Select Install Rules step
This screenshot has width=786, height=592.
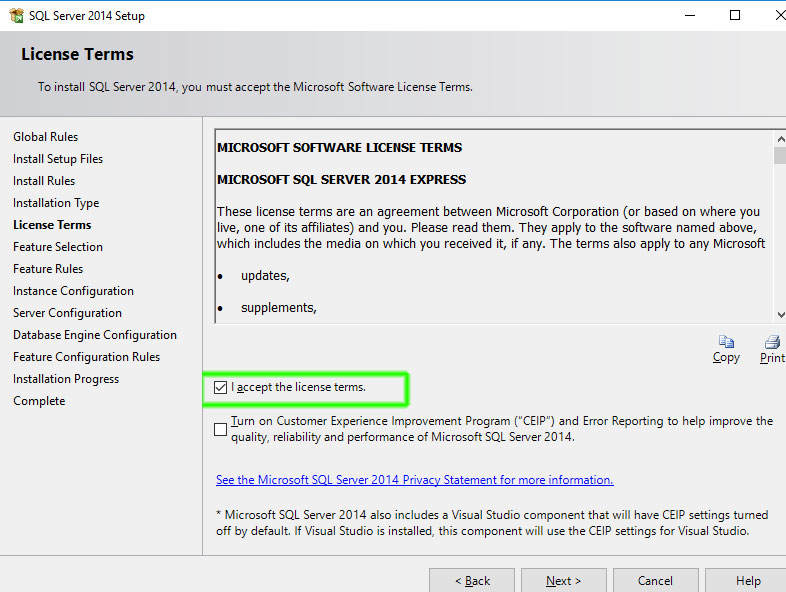(x=44, y=181)
